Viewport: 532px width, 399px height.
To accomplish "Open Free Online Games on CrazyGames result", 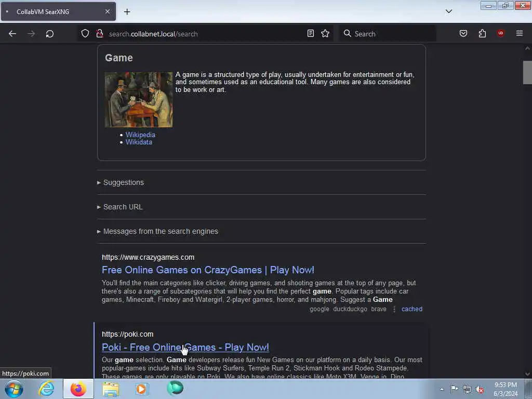I will tap(208, 270).
